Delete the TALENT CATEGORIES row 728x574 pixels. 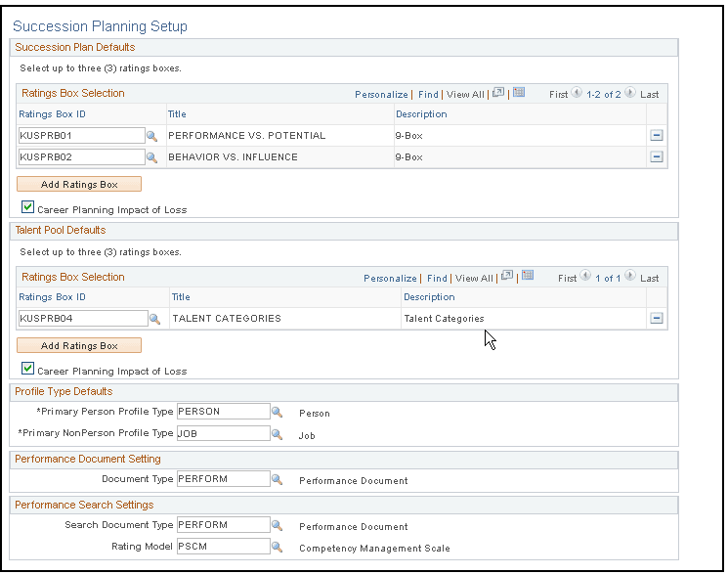pyautogui.click(x=656, y=319)
